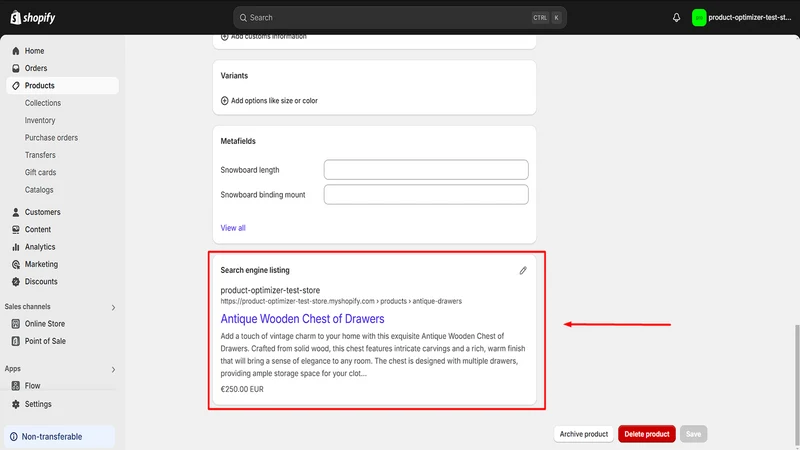Open Home from the sidebar icon

[16, 51]
